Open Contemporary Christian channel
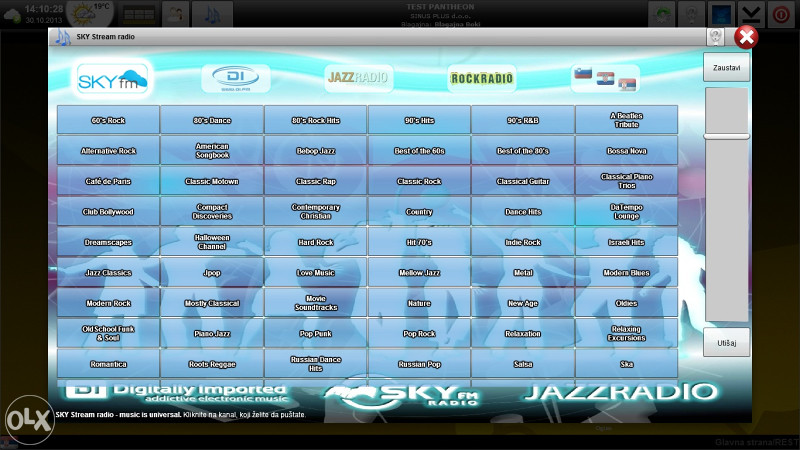The height and width of the screenshot is (450, 800). click(315, 212)
